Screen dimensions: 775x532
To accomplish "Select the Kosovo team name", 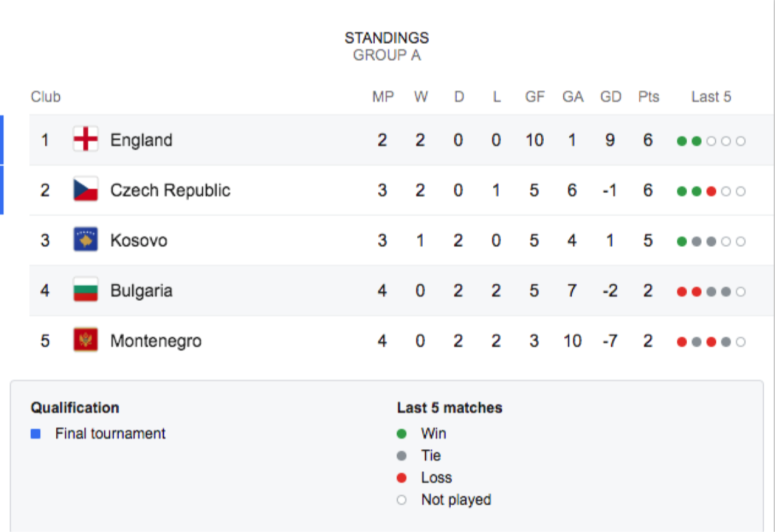I will [139, 241].
